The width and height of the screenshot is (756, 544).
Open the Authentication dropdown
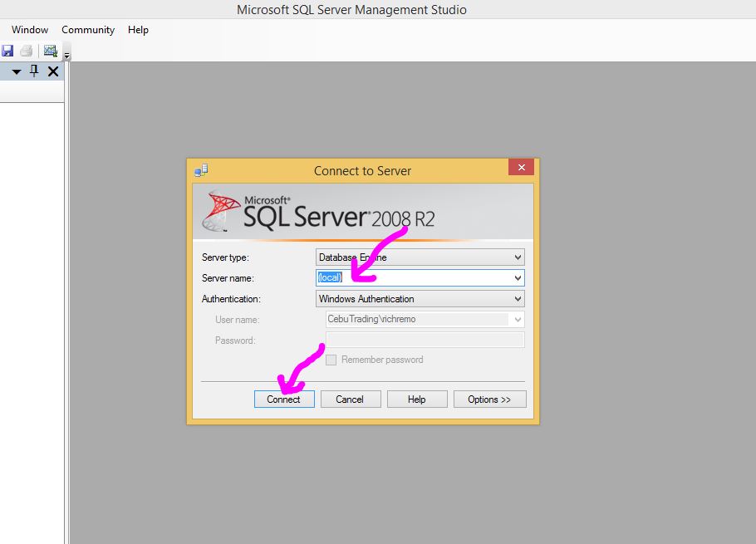click(x=518, y=299)
